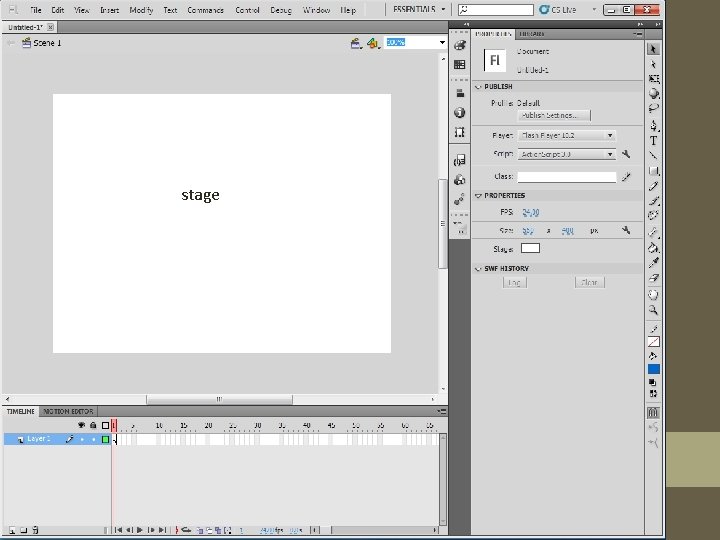720x540 pixels.
Task: Select the Hand tool
Action: click(x=653, y=295)
